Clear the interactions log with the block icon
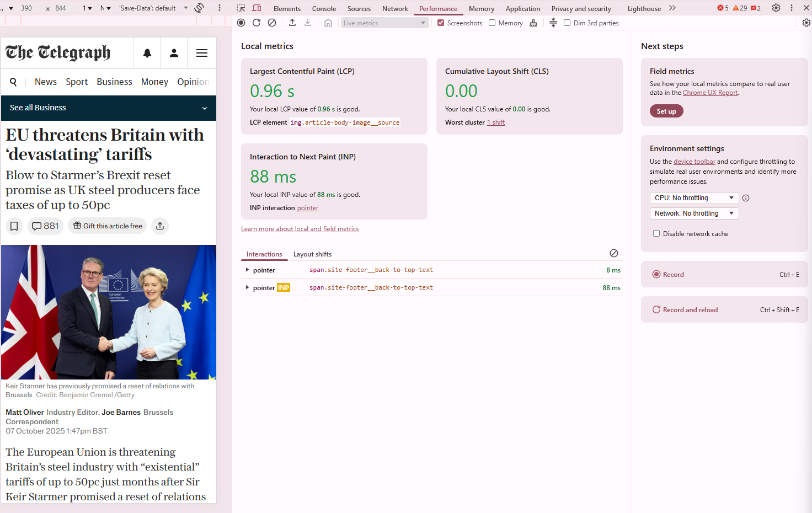This screenshot has width=812, height=513. pyautogui.click(x=614, y=253)
